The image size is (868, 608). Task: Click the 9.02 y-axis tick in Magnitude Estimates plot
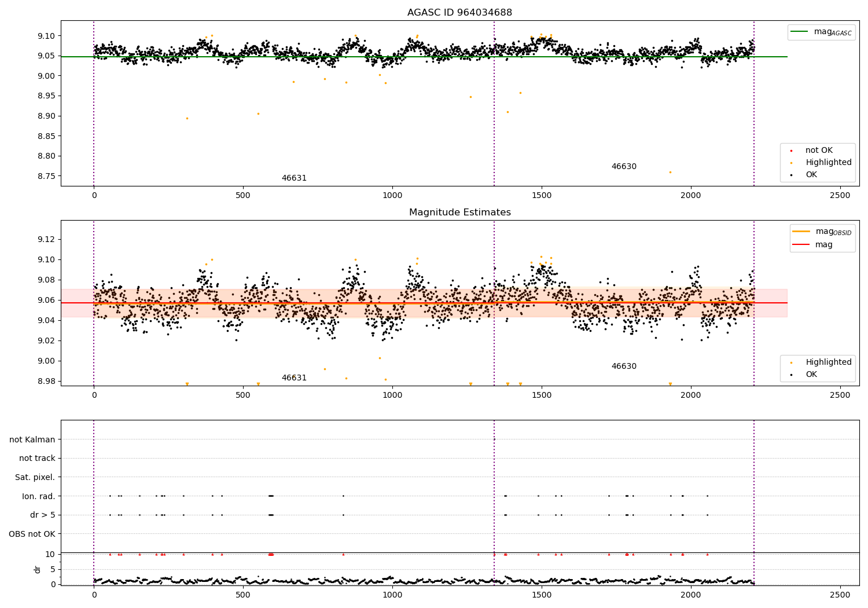point(46,341)
